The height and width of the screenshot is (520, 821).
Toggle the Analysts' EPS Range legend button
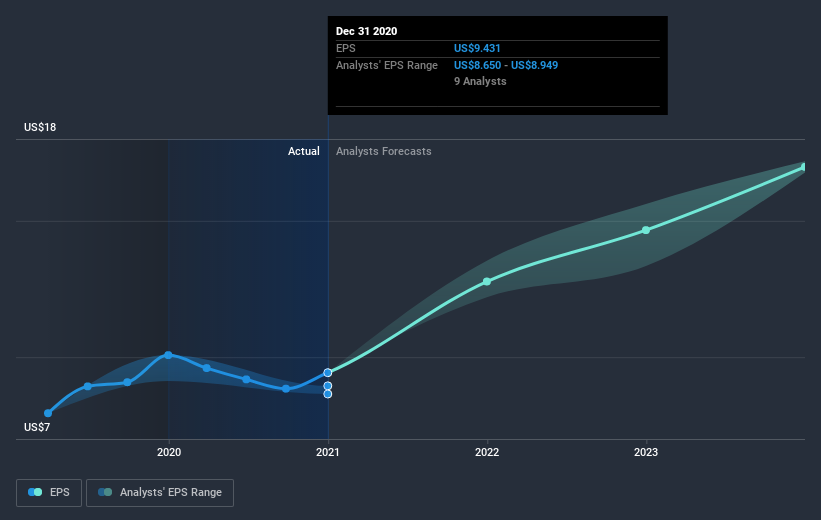(160, 492)
